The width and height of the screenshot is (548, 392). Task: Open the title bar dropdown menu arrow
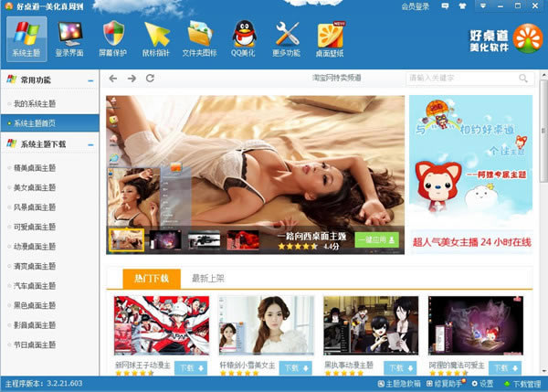(x=483, y=6)
